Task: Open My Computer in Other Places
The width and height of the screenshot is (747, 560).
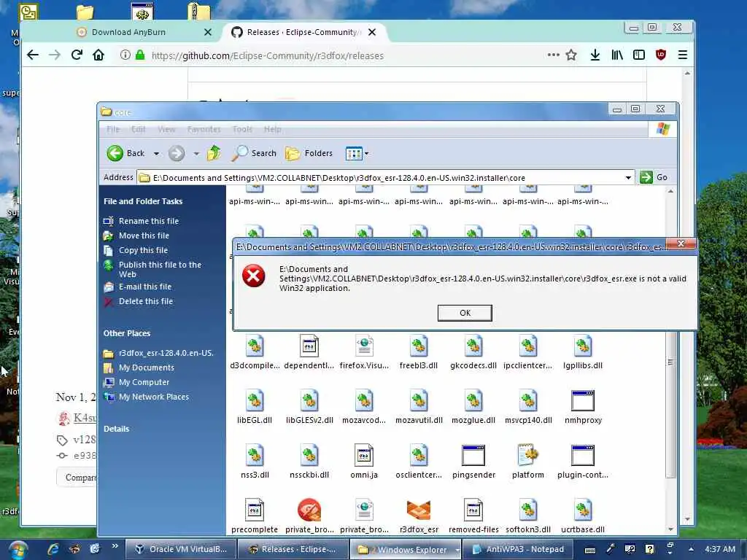Action: click(144, 382)
